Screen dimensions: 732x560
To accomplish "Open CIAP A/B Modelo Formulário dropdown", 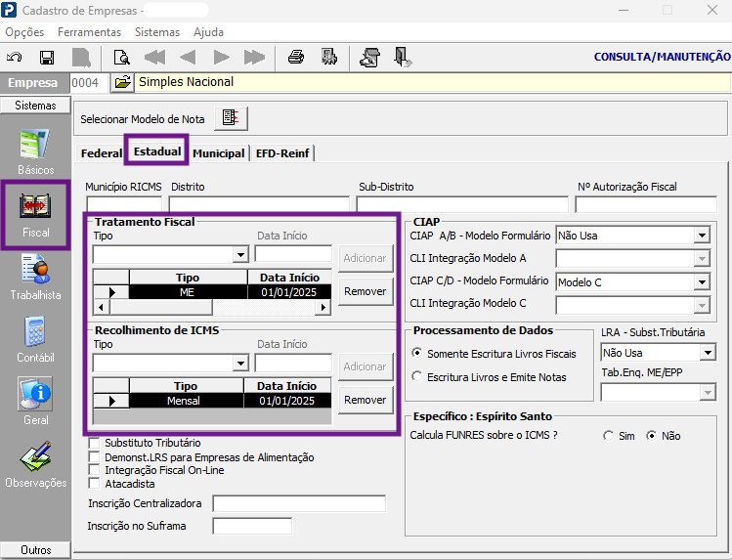I will tap(702, 236).
